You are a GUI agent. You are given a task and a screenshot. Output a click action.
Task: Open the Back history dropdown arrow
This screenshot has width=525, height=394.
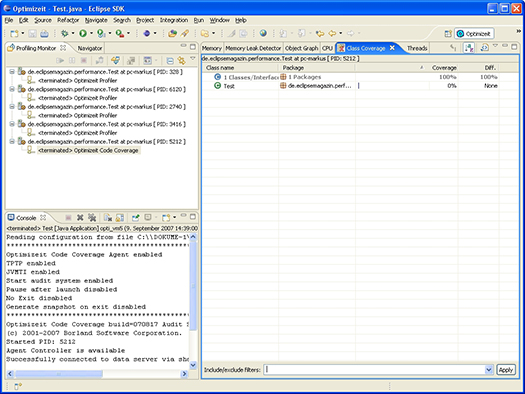click(341, 33)
